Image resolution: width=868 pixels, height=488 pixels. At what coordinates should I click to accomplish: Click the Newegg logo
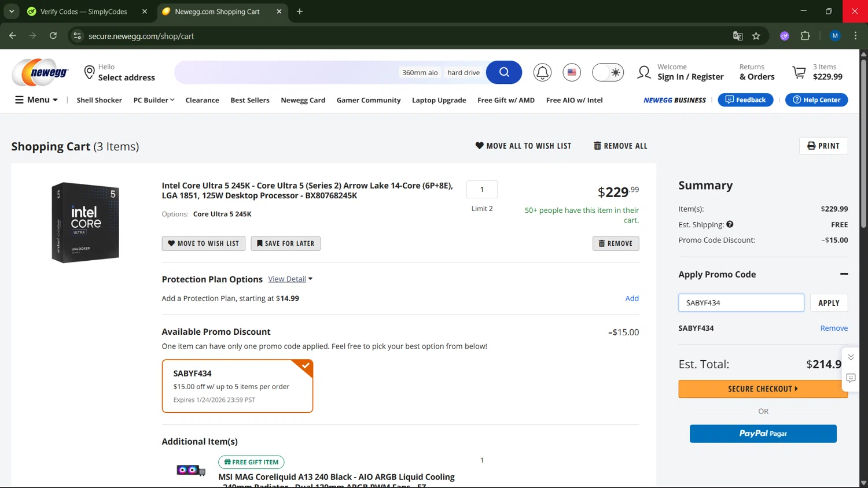point(41,72)
